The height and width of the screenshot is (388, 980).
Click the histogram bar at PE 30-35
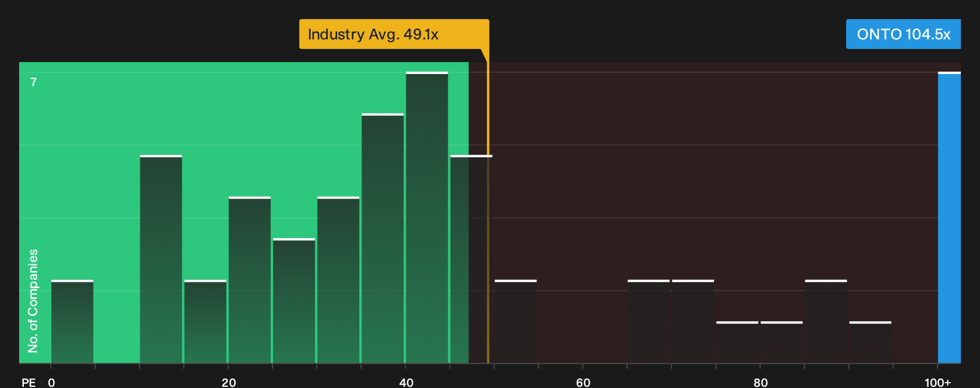(338, 280)
